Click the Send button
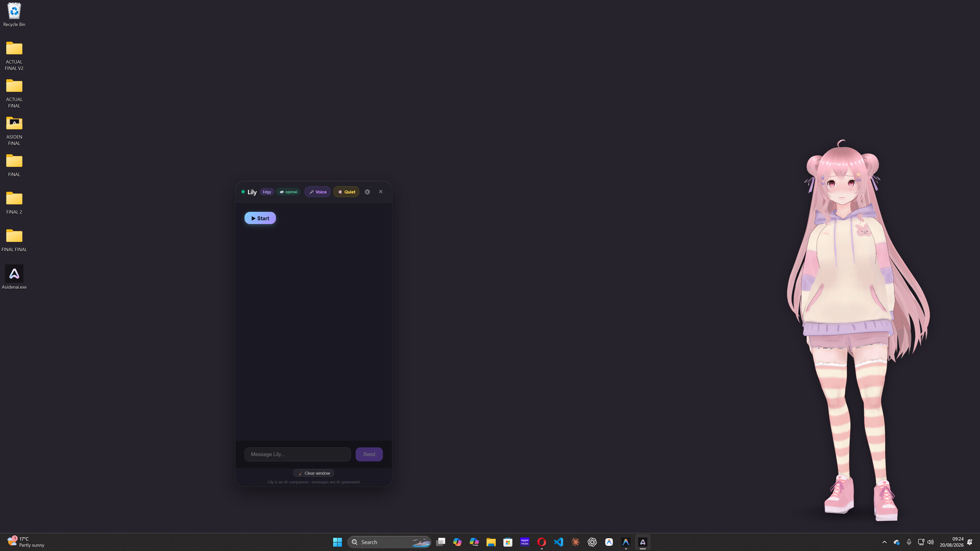This screenshot has width=980, height=551. click(x=369, y=454)
